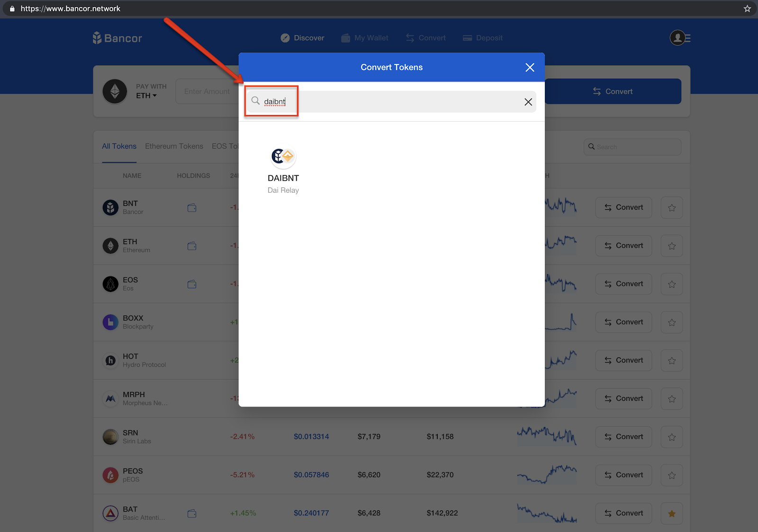Convert the MRPH token
This screenshot has width=758, height=532.
pos(623,399)
